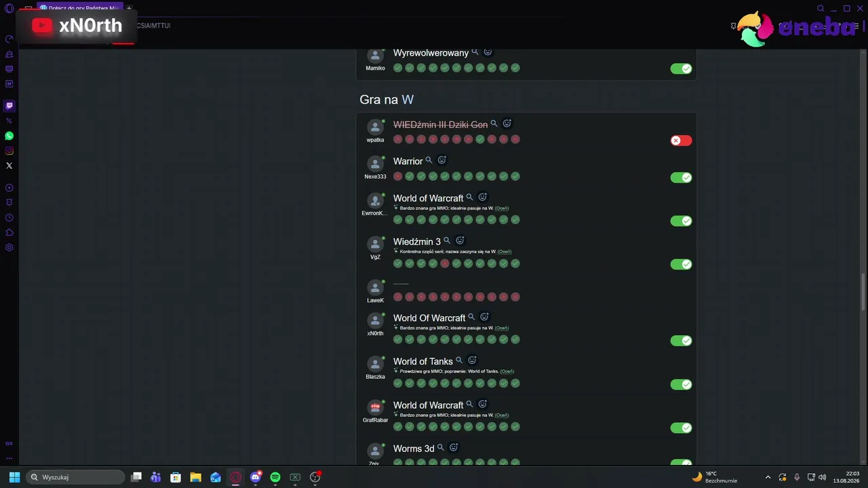Click the browser search icon at top right
Viewport: 868px width, 488px height.
click(821, 9)
